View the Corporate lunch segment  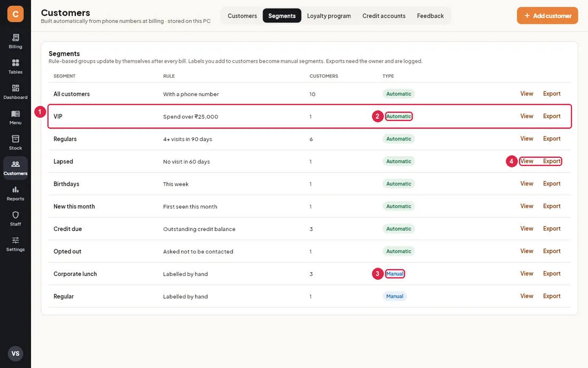point(527,274)
